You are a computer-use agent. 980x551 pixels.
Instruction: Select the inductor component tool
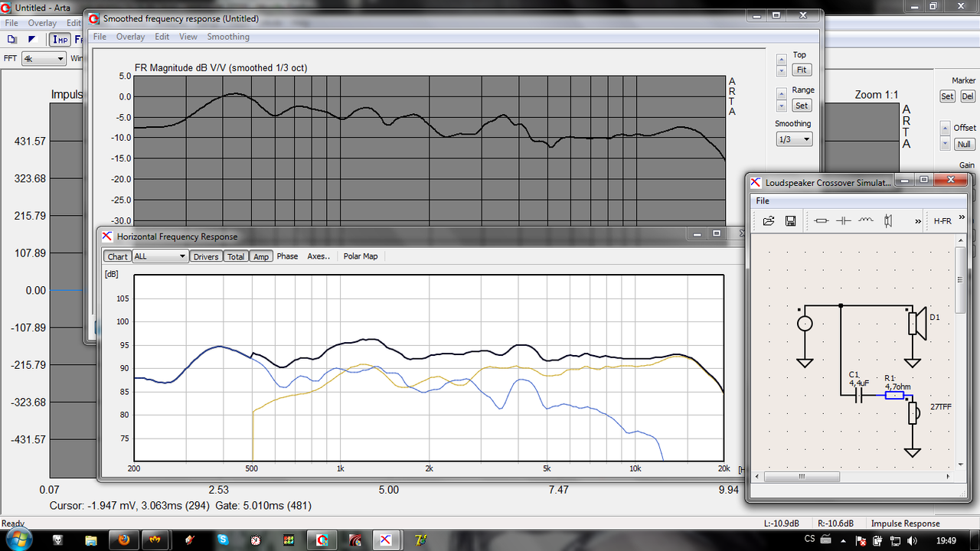tap(866, 220)
